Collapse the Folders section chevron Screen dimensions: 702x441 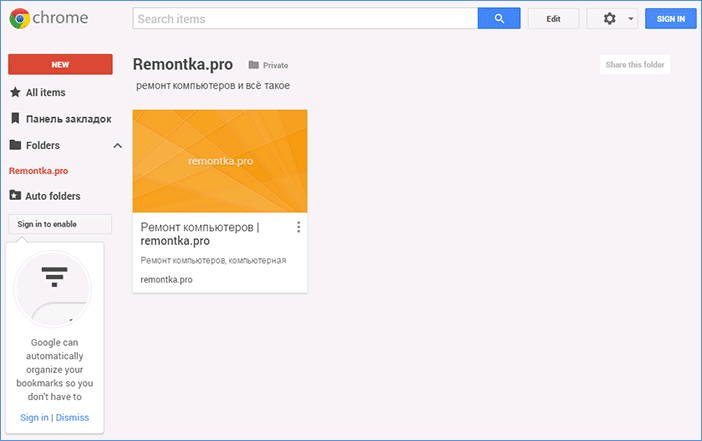click(117, 146)
